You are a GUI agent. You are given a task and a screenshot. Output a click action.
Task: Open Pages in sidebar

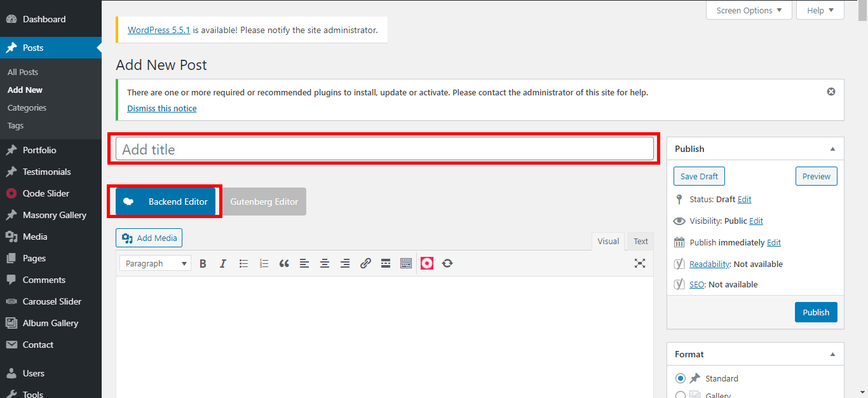click(x=51, y=258)
